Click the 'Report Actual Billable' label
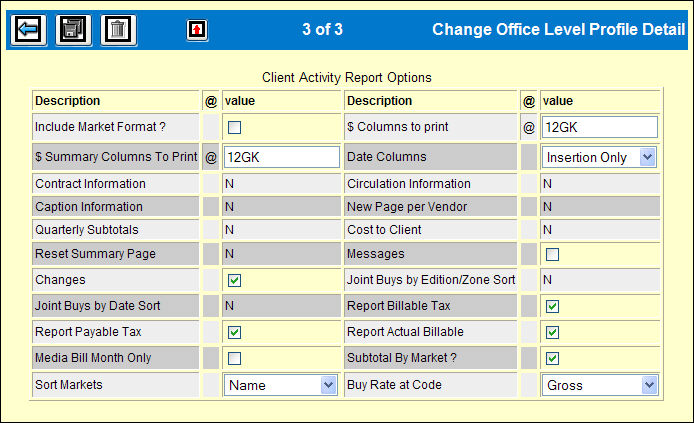694x423 pixels. tap(405, 331)
